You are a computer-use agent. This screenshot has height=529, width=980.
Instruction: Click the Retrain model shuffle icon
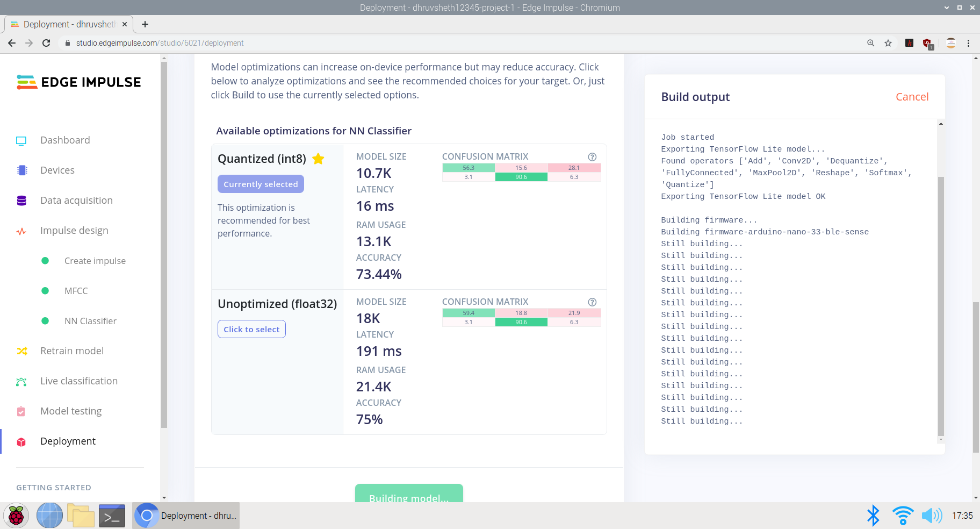(x=21, y=351)
